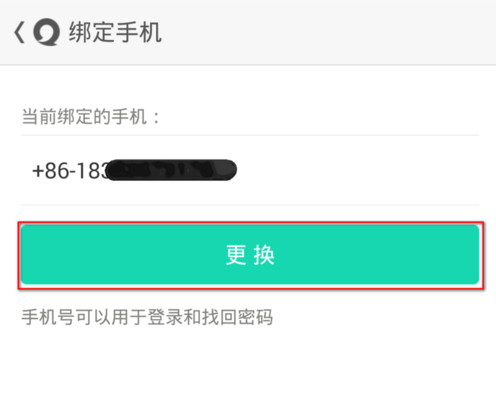The image size is (496, 404).
Task: Click the 绑定 characters in the header title
Action: point(92,32)
